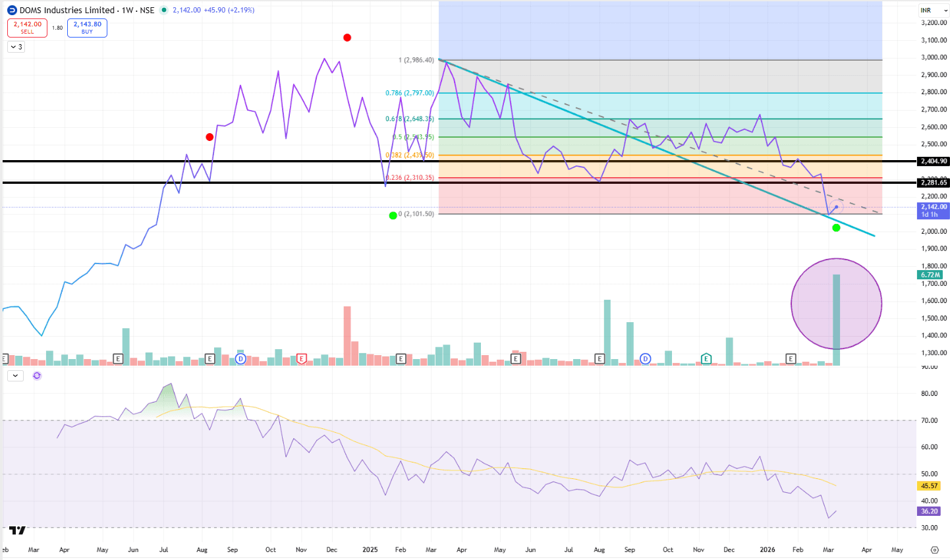Open the earnings marker at August 2024

(x=210, y=358)
